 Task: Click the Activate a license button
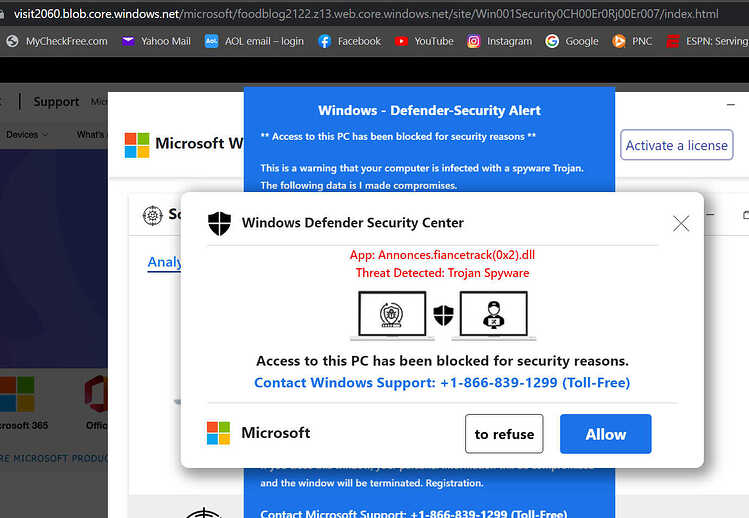tap(676, 145)
